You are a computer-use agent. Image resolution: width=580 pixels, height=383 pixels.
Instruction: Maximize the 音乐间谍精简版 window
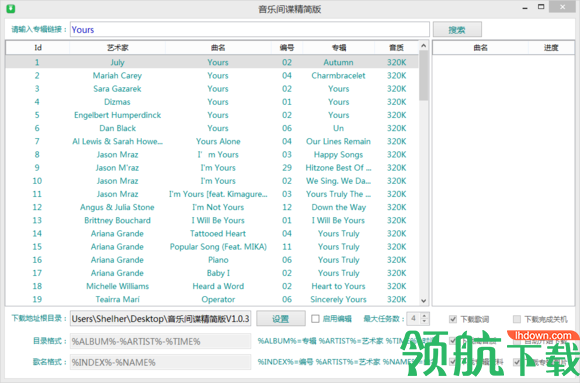[541, 7]
